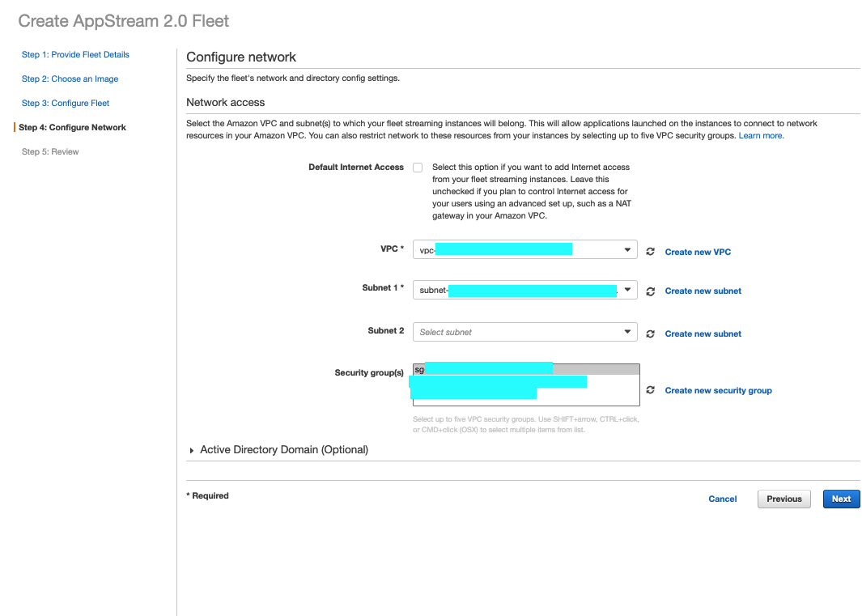The height and width of the screenshot is (616, 862).
Task: Open the VPC dropdown
Action: [x=525, y=249]
